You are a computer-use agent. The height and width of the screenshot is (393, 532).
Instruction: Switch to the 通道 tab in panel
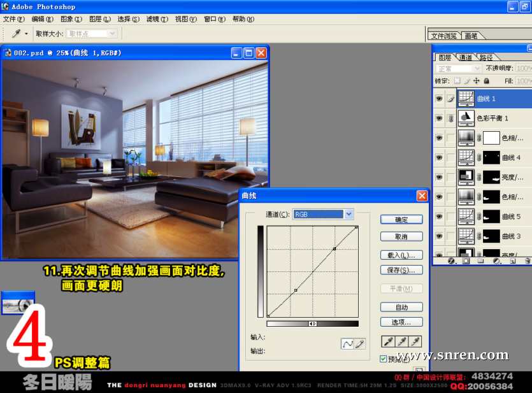[466, 57]
